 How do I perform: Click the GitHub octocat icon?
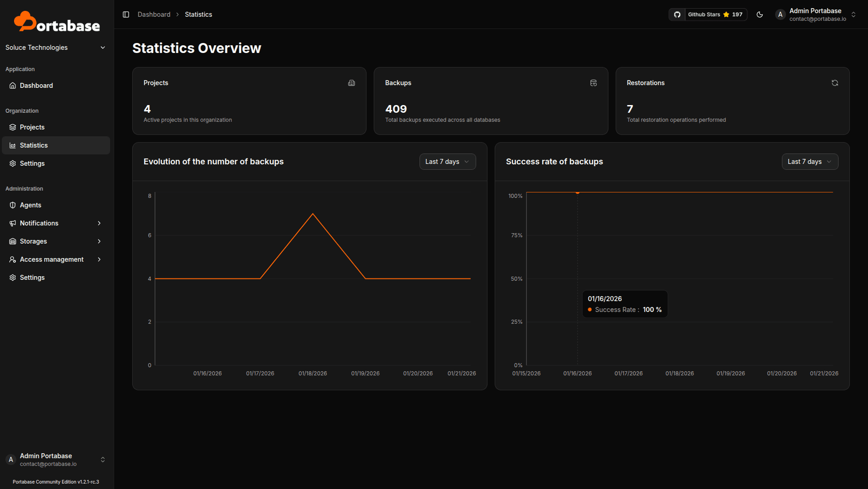[677, 14]
